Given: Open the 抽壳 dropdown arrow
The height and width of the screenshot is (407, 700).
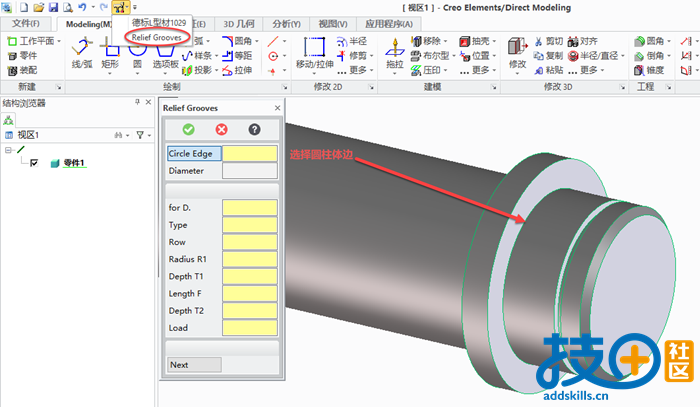Looking at the screenshot, I should click(494, 42).
